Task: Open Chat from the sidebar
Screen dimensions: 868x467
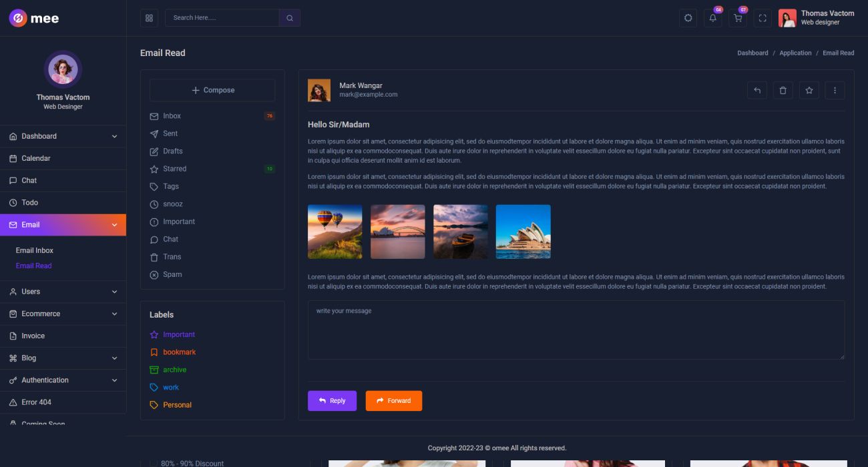Action: [63, 181]
